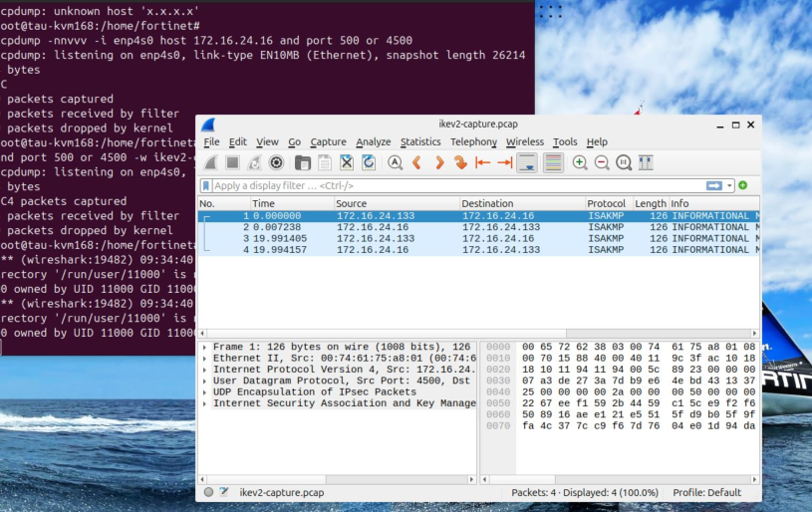Open the Telephony menu
Viewport: 812px width, 512px height.
tap(473, 141)
